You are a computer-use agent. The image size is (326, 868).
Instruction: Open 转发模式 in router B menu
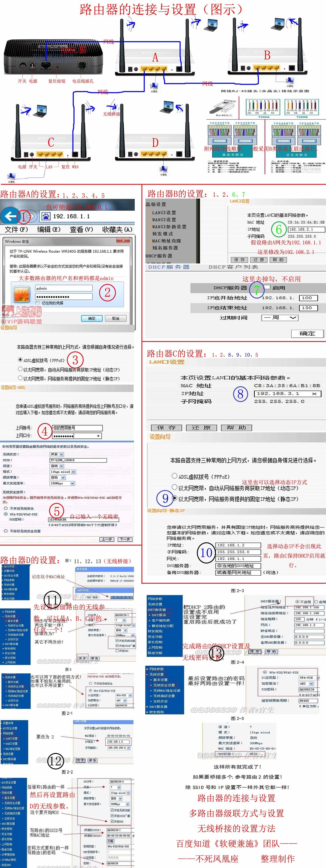162,234
